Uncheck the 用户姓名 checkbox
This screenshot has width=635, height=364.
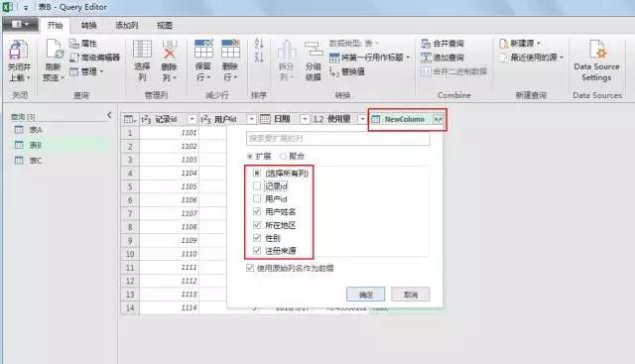click(257, 211)
